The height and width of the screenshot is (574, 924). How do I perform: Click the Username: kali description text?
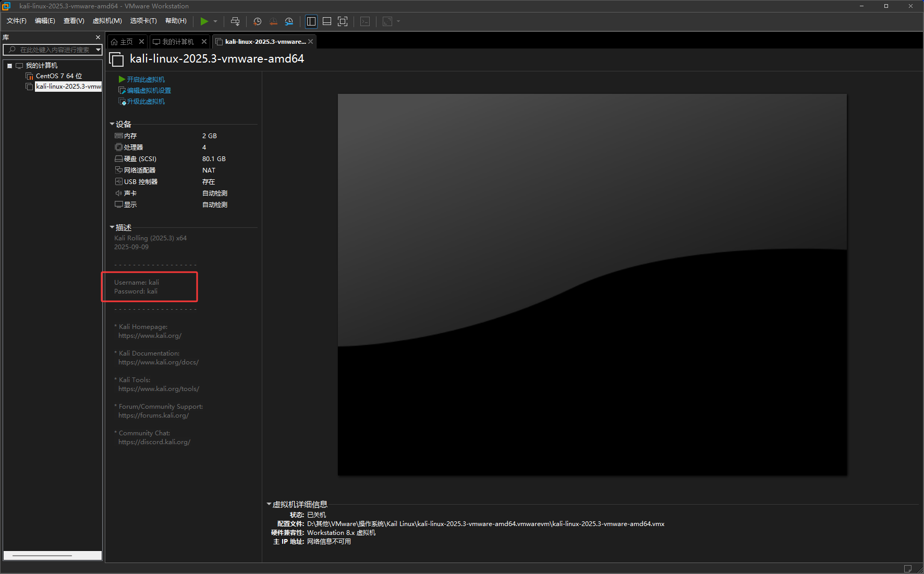point(137,283)
